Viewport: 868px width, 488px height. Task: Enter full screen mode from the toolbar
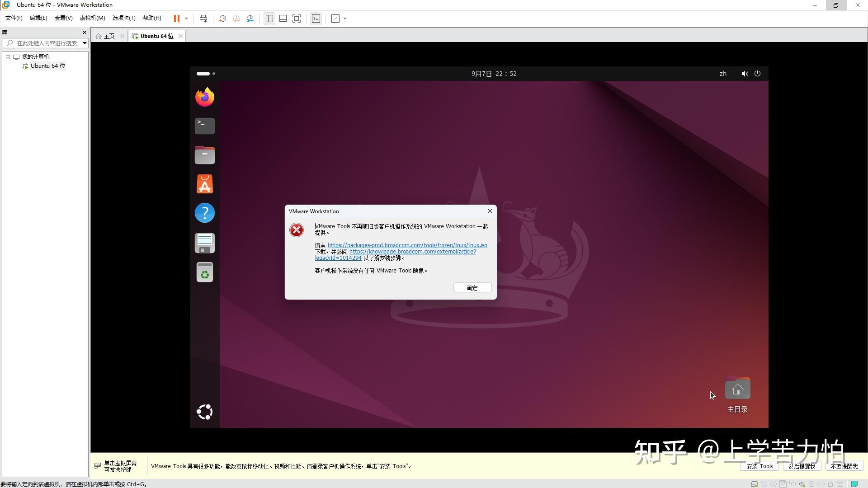click(297, 19)
